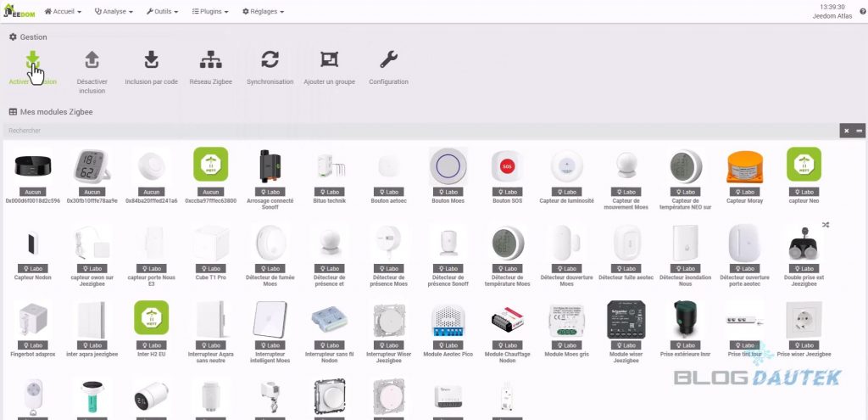Run Synchronisation of Zigbee modules
Screen dimensions: 868x420
270,60
